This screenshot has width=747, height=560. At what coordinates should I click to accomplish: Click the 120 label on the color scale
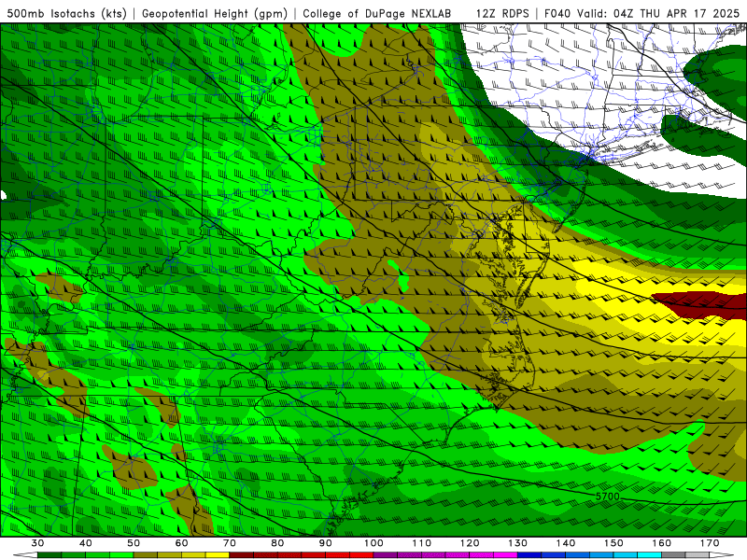pos(470,543)
